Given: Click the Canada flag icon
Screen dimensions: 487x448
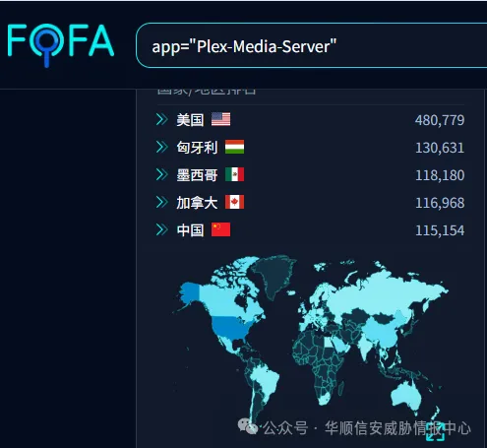Looking at the screenshot, I should (x=234, y=202).
